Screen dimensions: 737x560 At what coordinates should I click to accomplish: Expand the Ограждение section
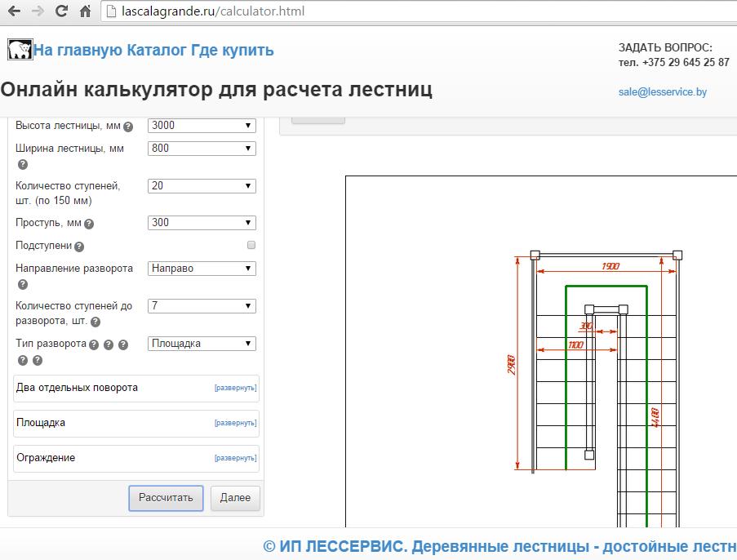(x=236, y=458)
